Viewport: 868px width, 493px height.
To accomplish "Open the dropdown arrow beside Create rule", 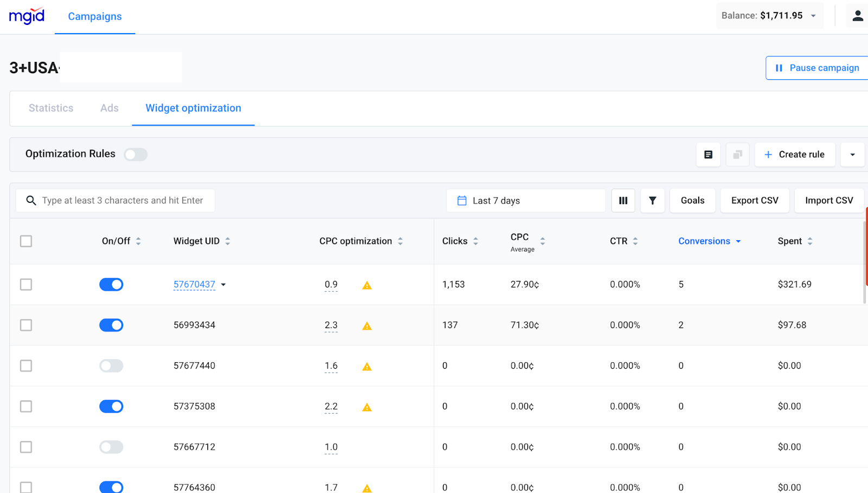I will point(852,155).
